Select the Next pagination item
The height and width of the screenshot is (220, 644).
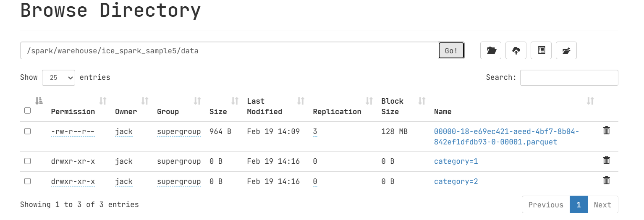(602, 204)
